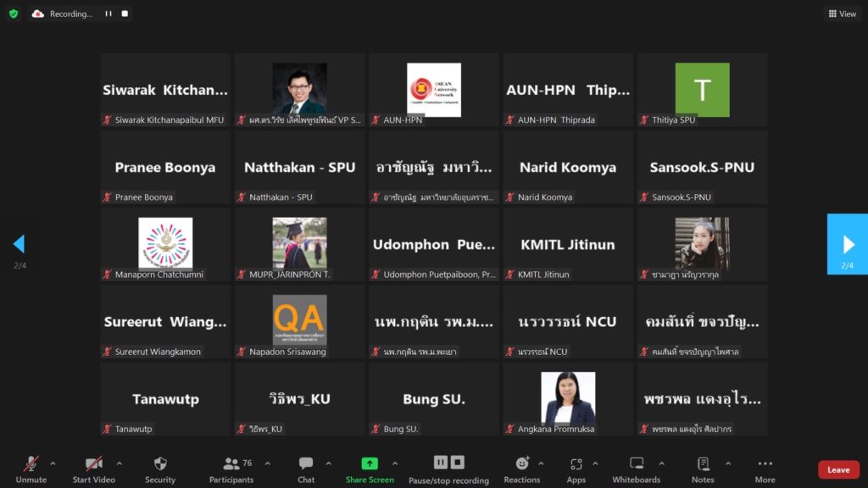Start sharing with Share Screen
Image resolution: width=868 pixels, height=488 pixels.
(370, 469)
